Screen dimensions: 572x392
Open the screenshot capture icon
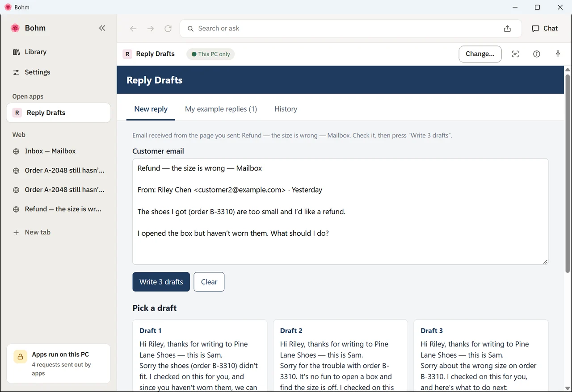515,54
